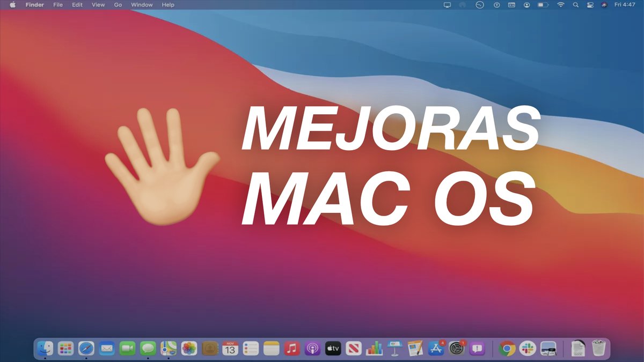Open Reminders from the Dock

[x=251, y=349]
